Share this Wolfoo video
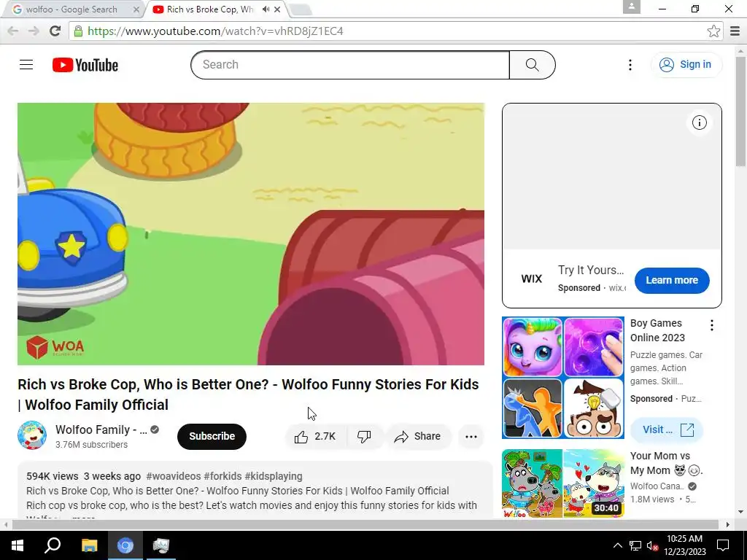This screenshot has height=560, width=747. pyautogui.click(x=417, y=437)
